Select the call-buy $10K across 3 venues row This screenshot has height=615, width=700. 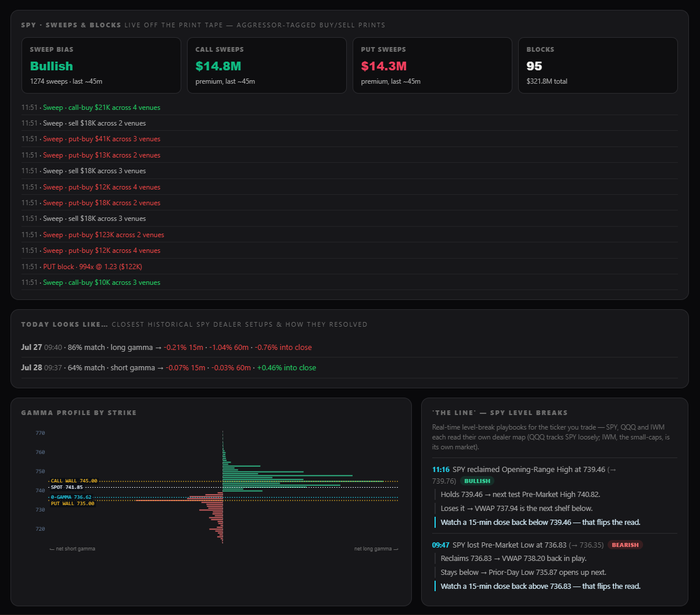[350, 283]
